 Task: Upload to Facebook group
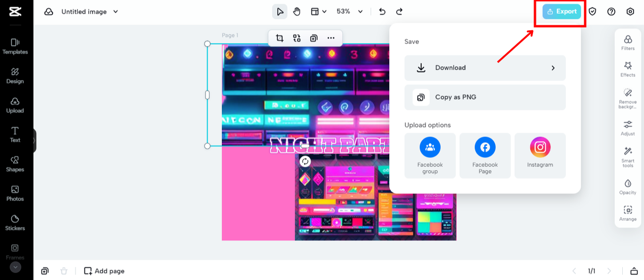point(430,155)
